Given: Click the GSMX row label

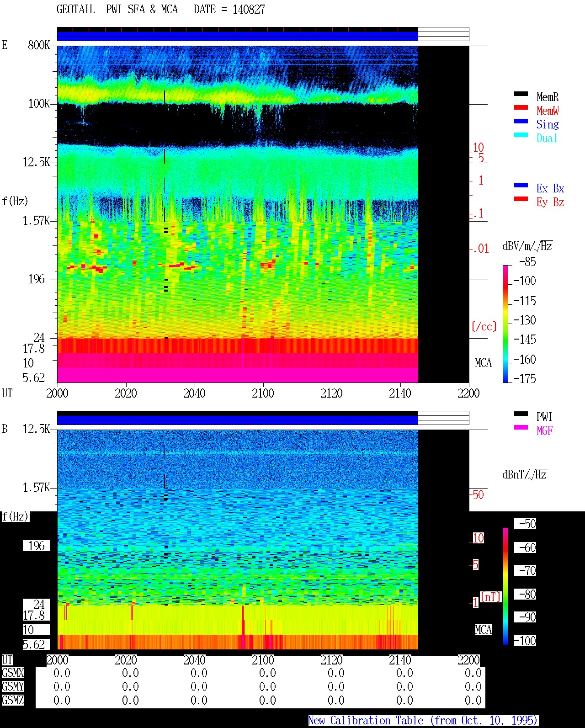Looking at the screenshot, I should click(13, 673).
